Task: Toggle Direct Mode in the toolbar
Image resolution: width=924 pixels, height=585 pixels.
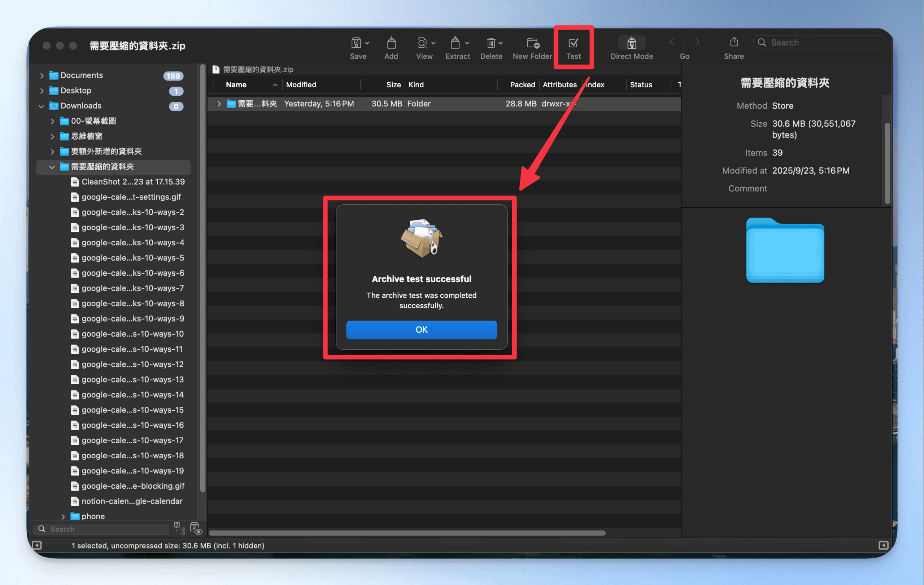Action: coord(632,43)
